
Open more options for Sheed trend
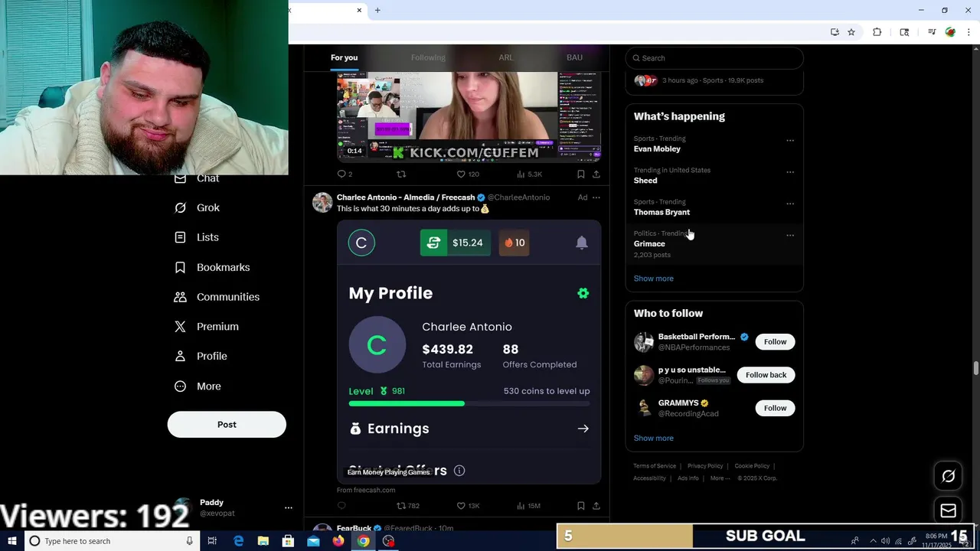790,172
